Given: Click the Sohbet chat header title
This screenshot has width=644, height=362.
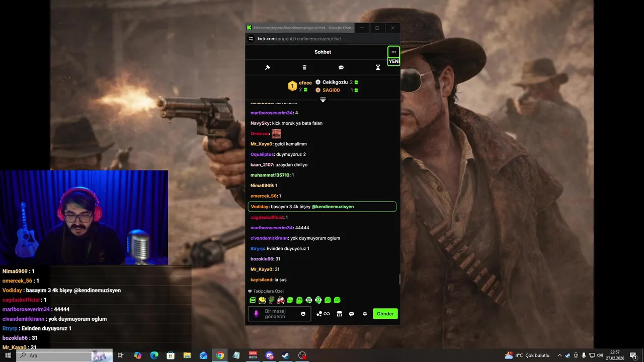Looking at the screenshot, I should 323,52.
